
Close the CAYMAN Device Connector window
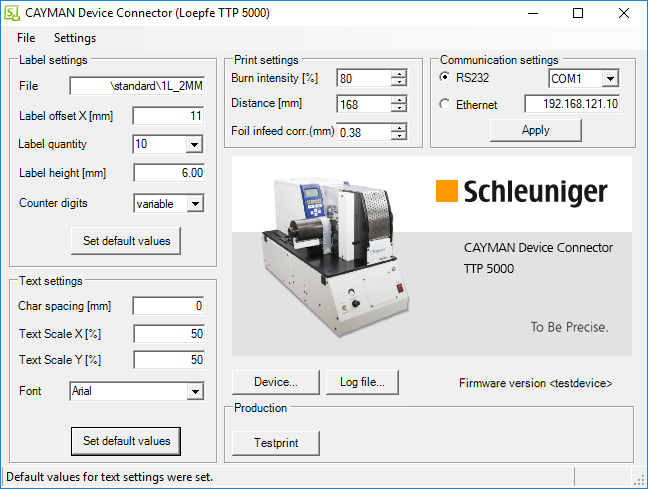pos(624,13)
